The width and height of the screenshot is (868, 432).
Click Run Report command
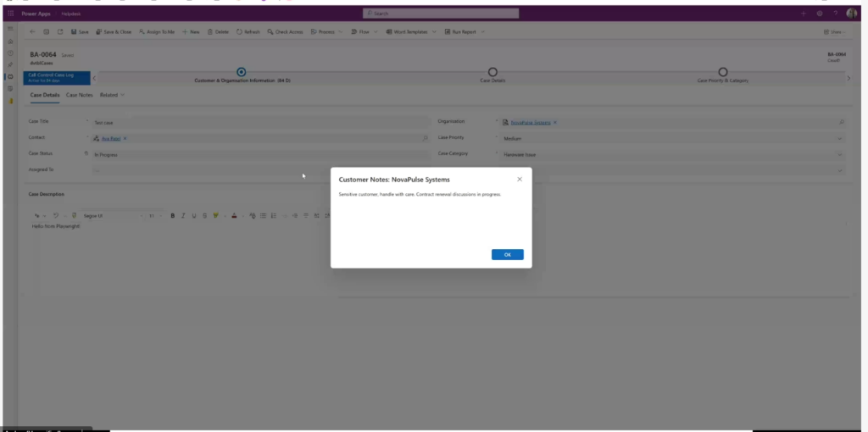460,32
